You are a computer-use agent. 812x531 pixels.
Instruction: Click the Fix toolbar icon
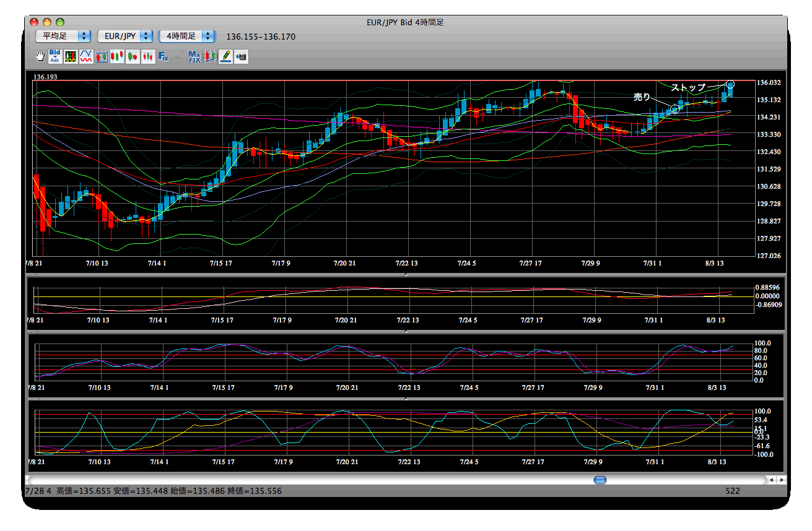164,57
